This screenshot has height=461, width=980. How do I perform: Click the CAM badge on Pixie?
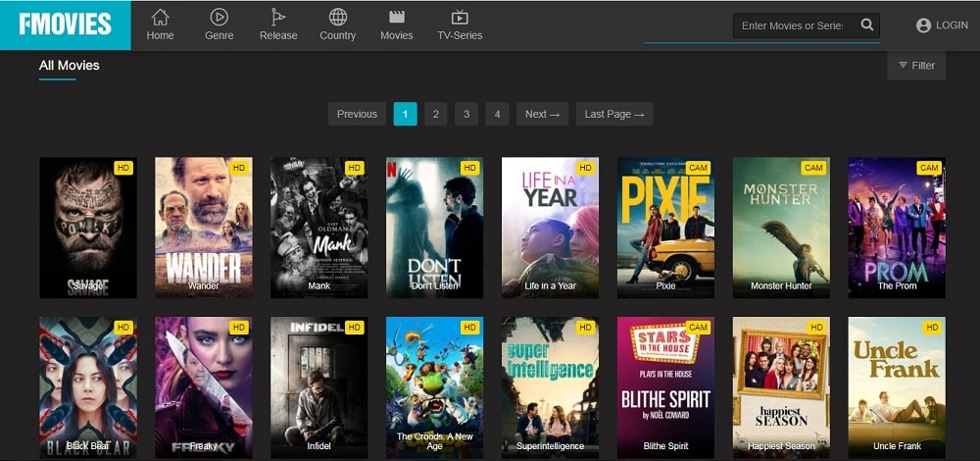698,168
